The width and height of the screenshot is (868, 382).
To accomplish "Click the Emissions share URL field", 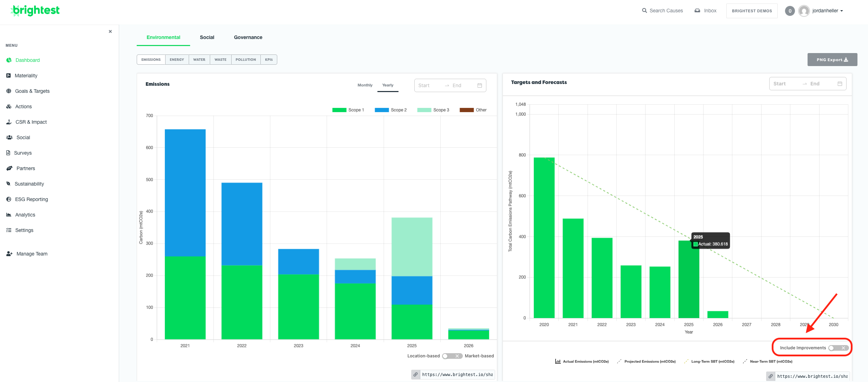I will [457, 375].
